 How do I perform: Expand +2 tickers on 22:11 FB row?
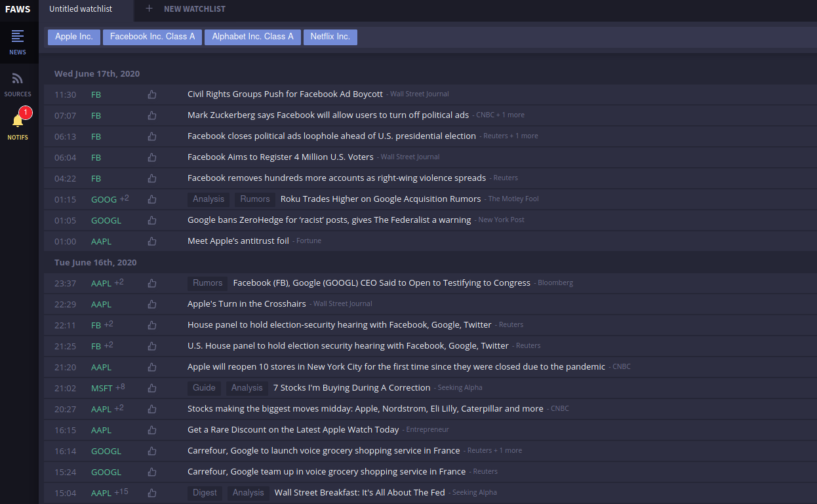pyautogui.click(x=109, y=324)
